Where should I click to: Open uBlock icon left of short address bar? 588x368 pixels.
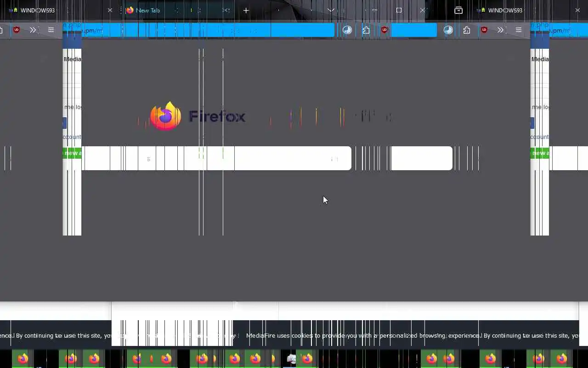[384, 30]
